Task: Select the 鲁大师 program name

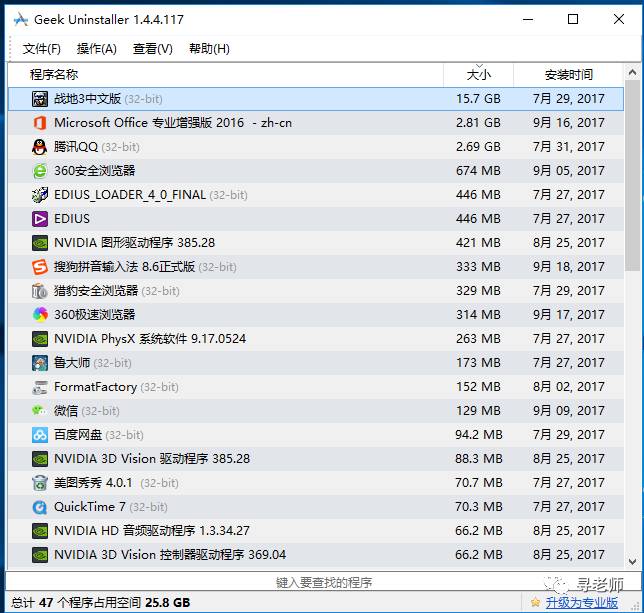Action: 72,363
